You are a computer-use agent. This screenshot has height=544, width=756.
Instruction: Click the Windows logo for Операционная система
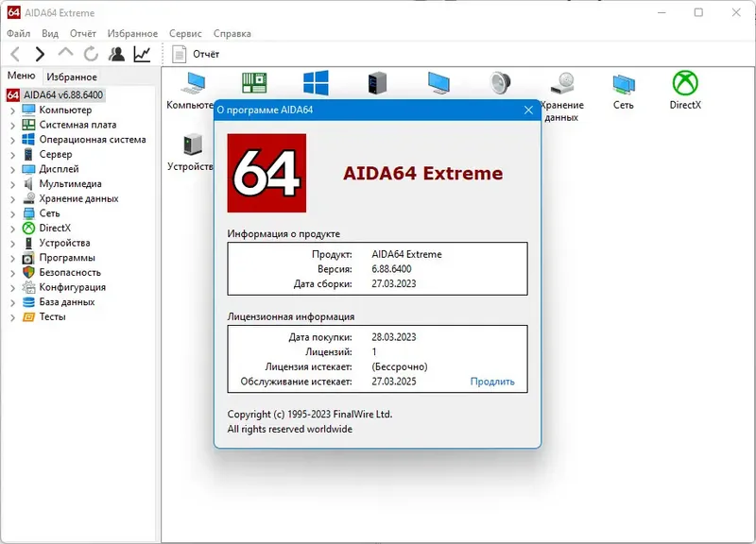(x=316, y=80)
